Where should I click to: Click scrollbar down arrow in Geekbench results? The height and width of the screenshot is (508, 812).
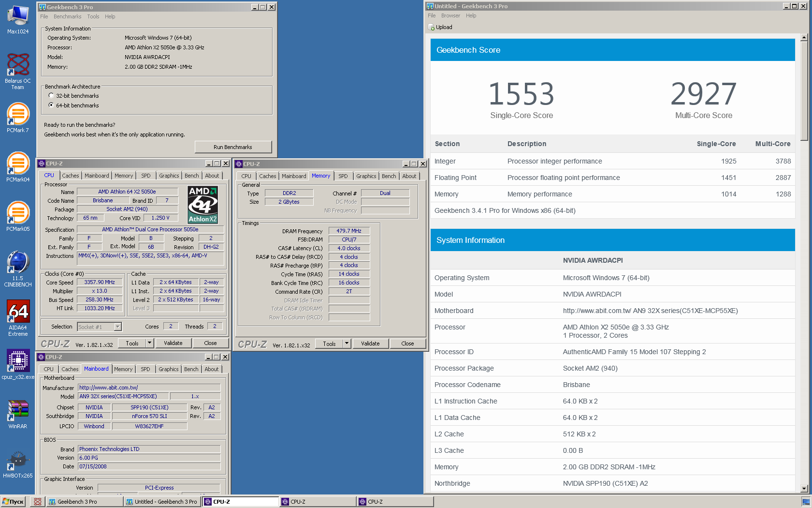804,489
